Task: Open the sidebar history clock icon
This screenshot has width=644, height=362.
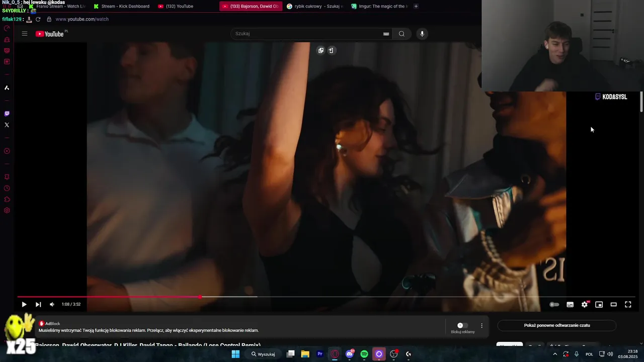Action: click(x=7, y=188)
